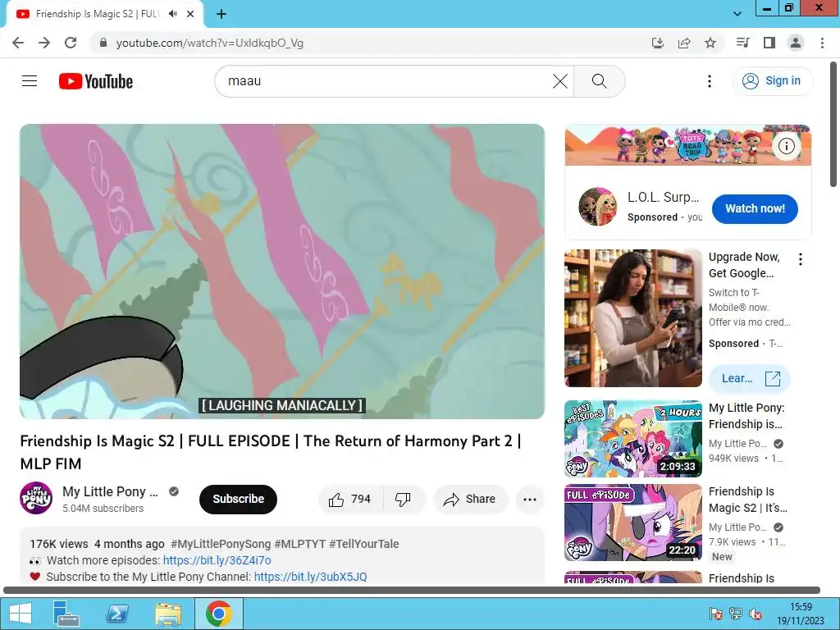Open Server Manager from the taskbar
Viewport: 840px width, 630px height.
tap(66, 614)
